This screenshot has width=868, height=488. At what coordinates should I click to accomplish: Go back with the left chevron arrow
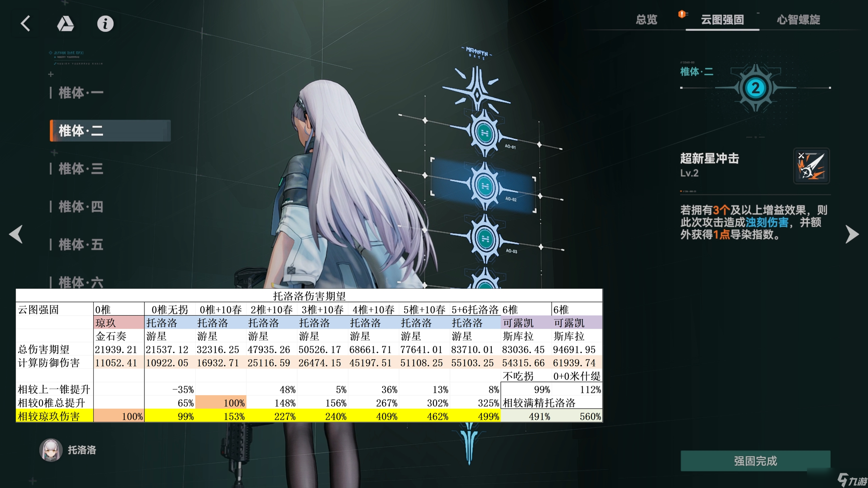click(26, 24)
